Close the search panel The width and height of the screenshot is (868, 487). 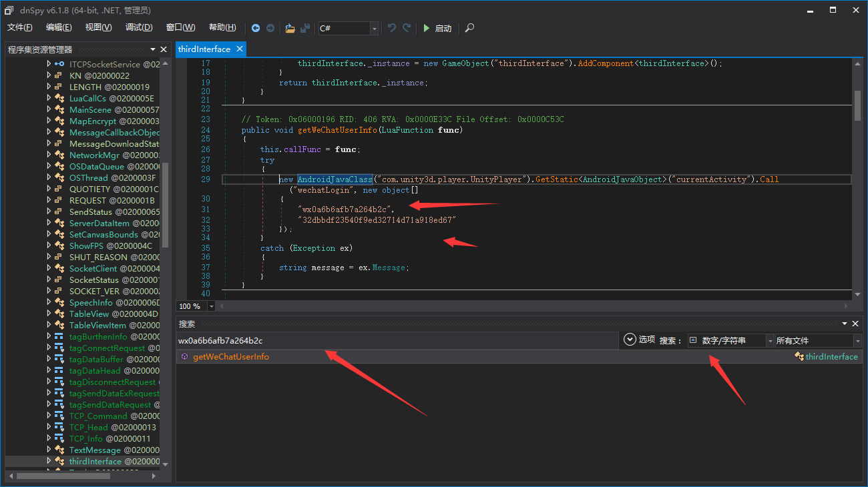[857, 324]
